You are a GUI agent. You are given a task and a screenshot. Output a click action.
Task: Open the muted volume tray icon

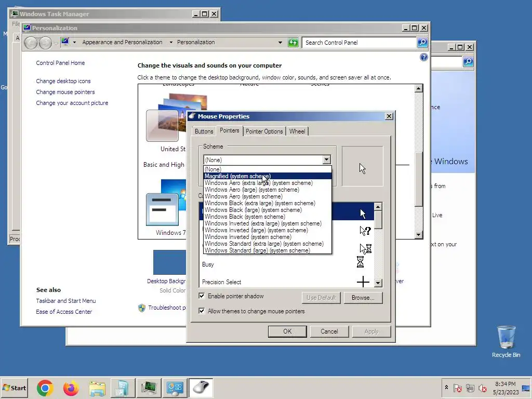pos(482,388)
